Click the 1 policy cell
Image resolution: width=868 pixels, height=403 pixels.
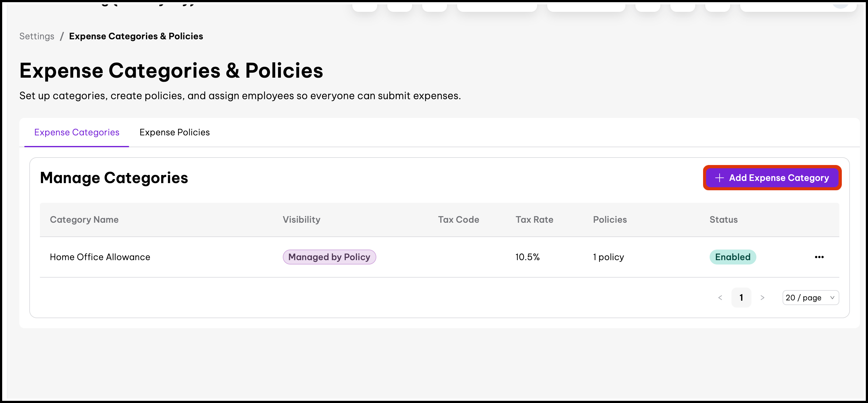[x=609, y=257]
